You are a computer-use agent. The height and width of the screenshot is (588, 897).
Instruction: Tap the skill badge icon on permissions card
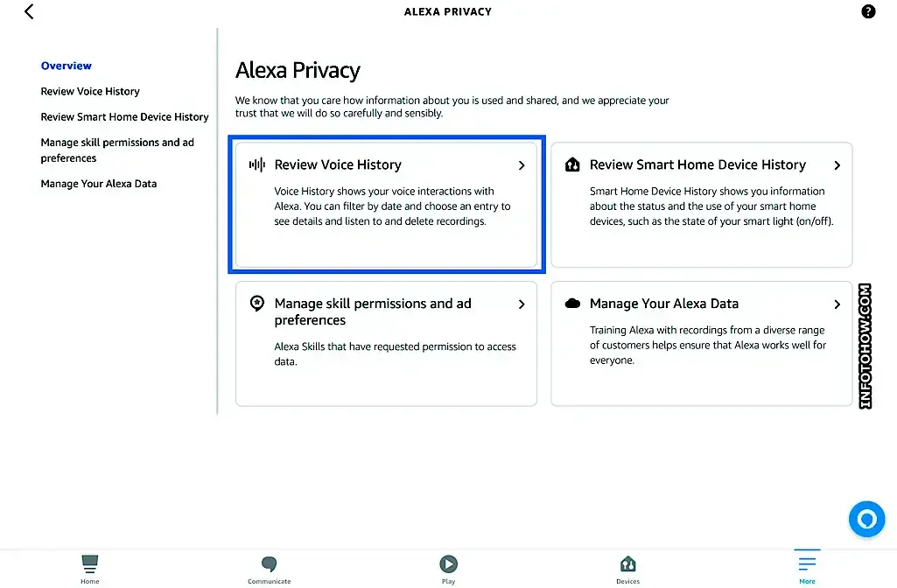257,303
